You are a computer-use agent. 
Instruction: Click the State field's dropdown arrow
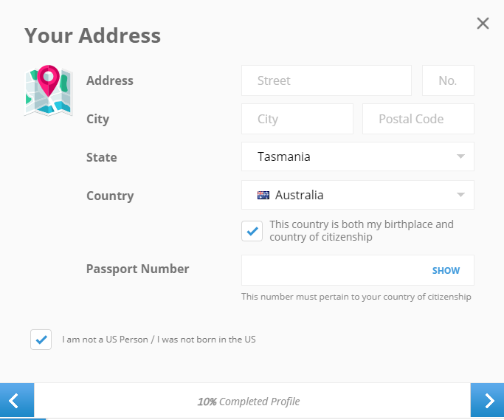(460, 156)
